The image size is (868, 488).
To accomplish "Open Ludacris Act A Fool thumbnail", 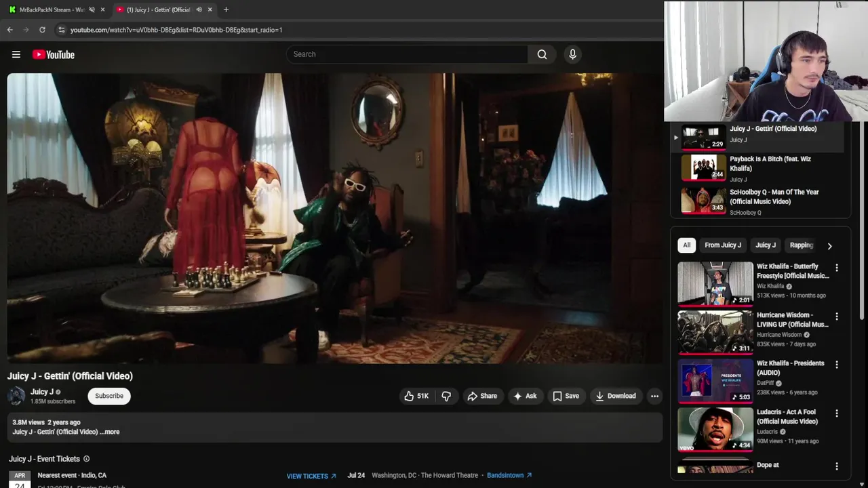I will (715, 429).
